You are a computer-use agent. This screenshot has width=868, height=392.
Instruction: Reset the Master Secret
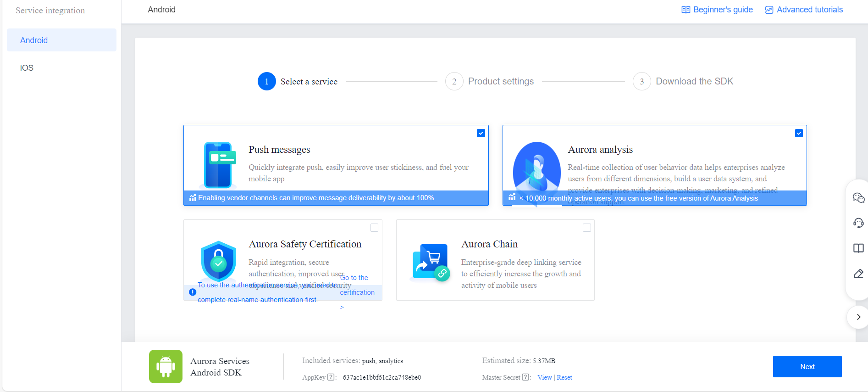tap(564, 377)
